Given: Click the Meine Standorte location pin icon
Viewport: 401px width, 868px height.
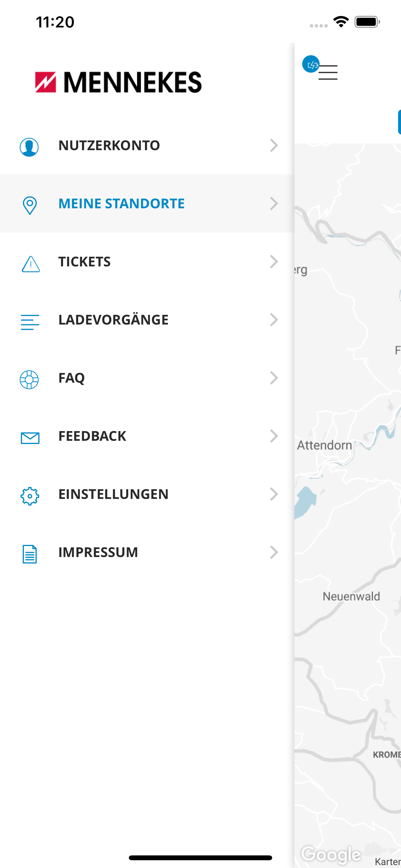Looking at the screenshot, I should coord(30,205).
